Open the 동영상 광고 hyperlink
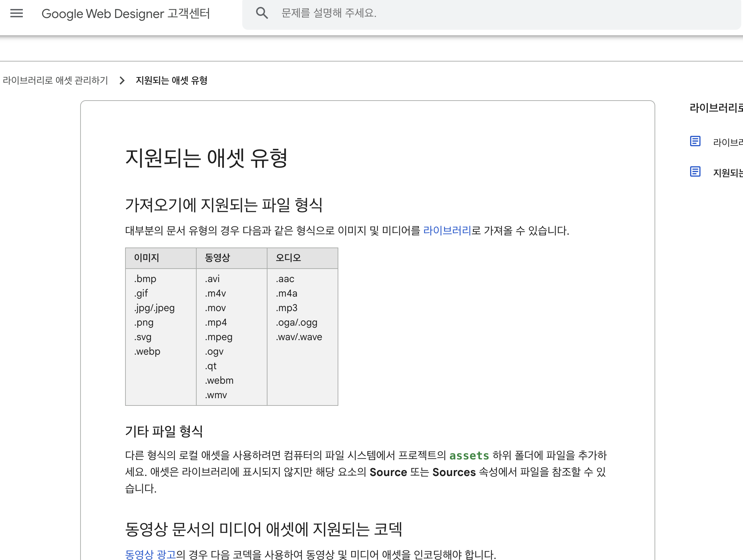The image size is (743, 560). (150, 554)
